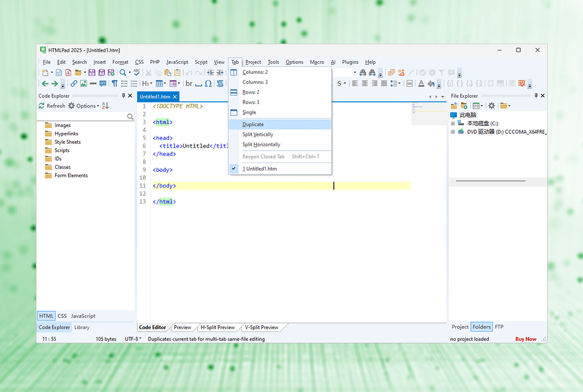Open the Project menu

coord(253,62)
